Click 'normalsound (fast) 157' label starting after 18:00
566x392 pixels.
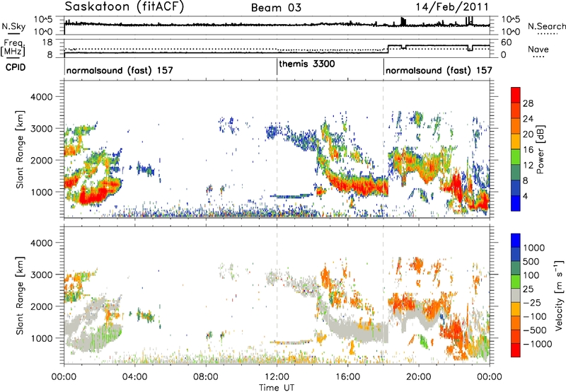point(439,70)
